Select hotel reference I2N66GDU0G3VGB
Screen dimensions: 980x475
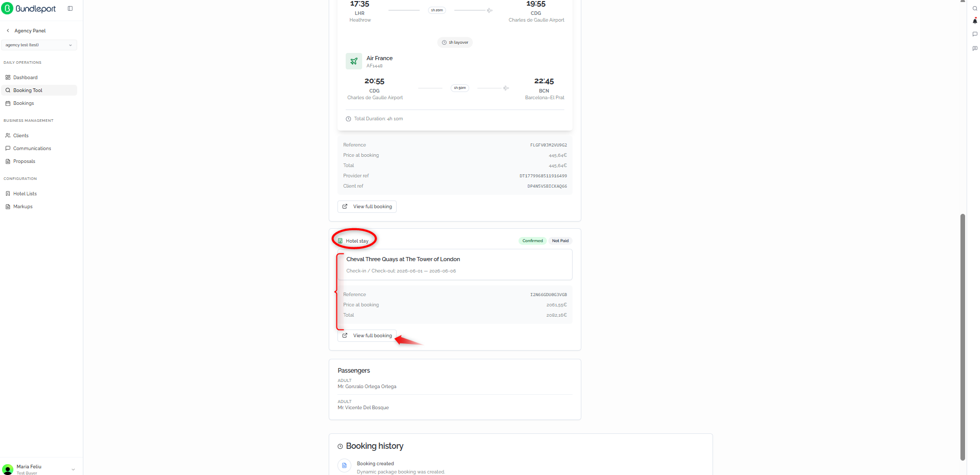(x=548, y=295)
